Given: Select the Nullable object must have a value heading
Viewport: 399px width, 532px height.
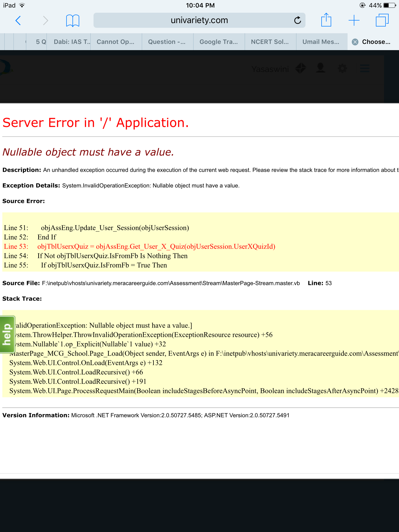Looking at the screenshot, I should 88,152.
